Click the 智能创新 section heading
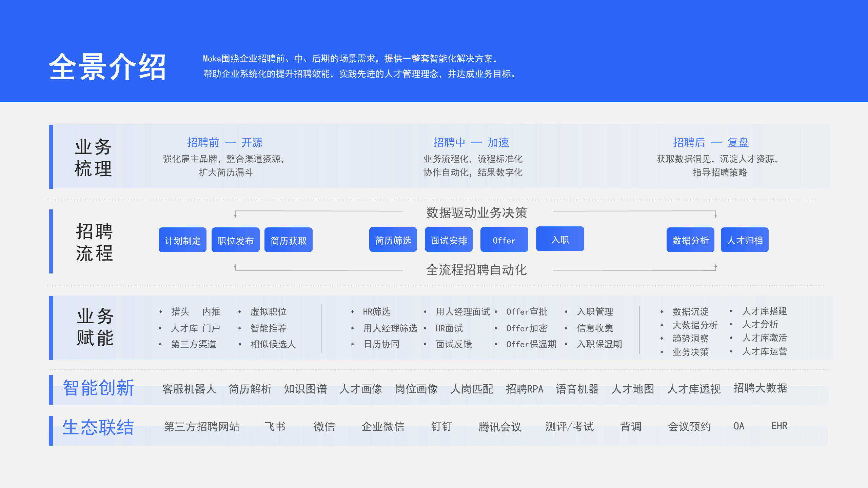This screenshot has width=868, height=488. click(x=99, y=387)
